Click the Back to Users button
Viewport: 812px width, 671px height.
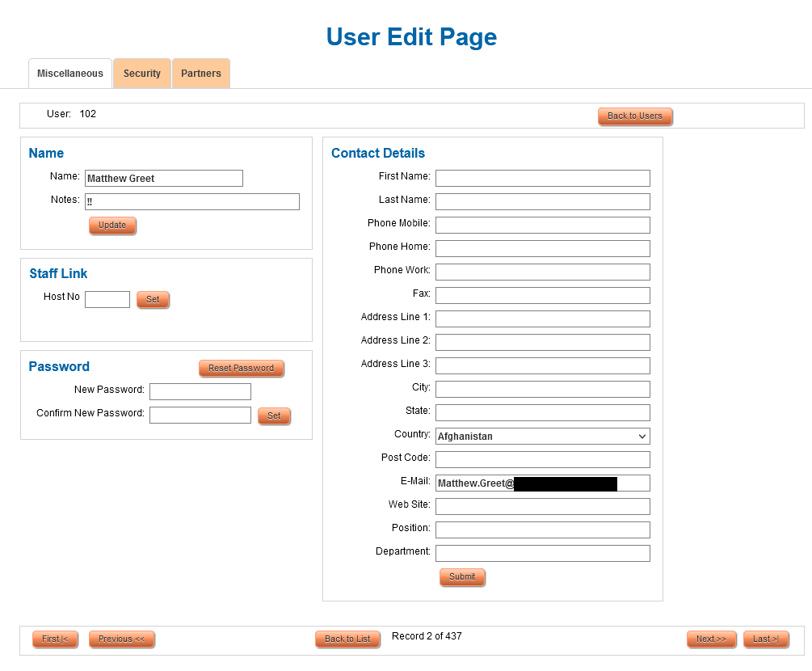coord(634,116)
